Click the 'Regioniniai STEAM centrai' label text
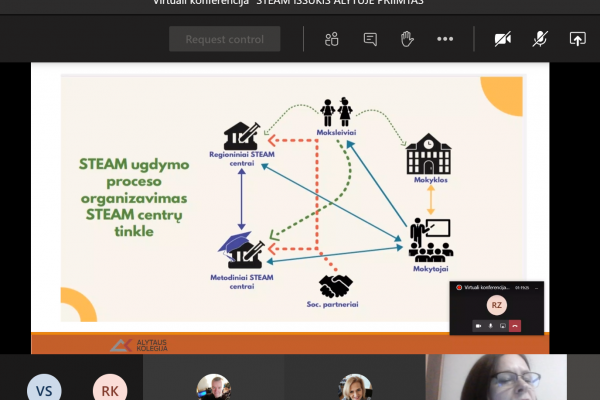 click(x=242, y=159)
